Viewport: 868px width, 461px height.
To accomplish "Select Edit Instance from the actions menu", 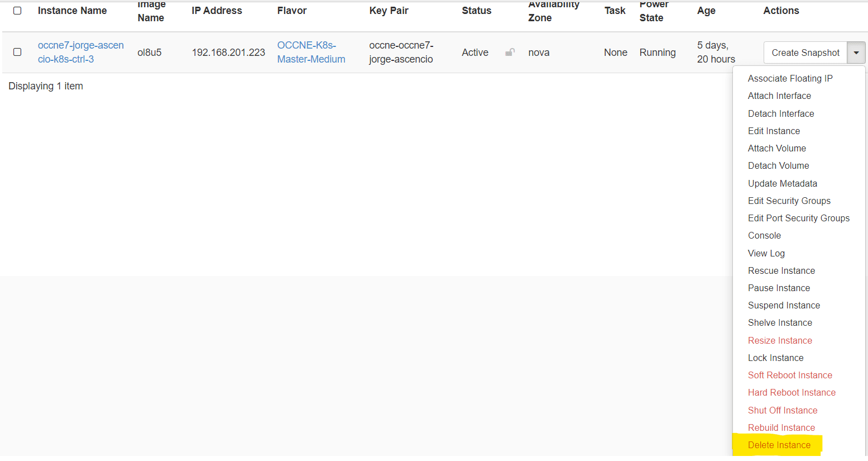I will click(x=774, y=131).
